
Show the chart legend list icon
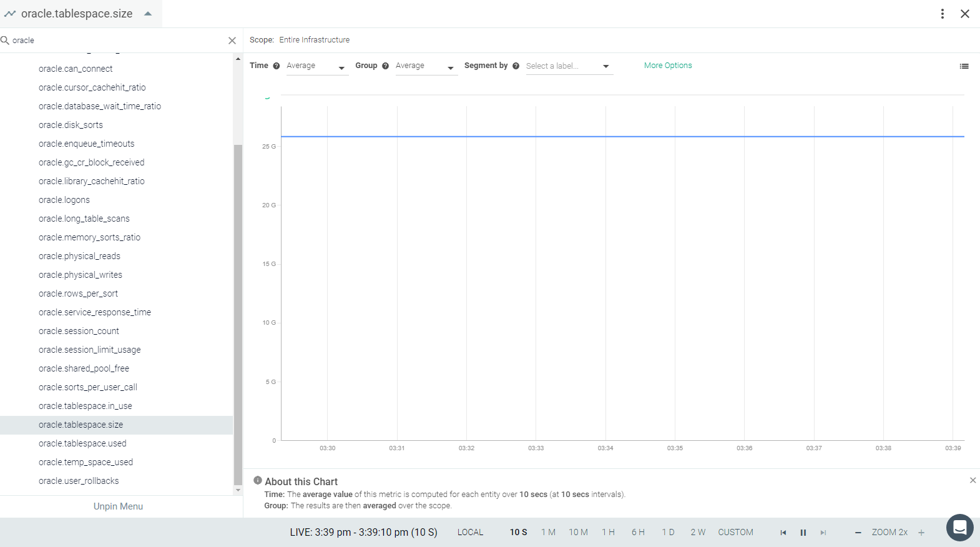(964, 66)
